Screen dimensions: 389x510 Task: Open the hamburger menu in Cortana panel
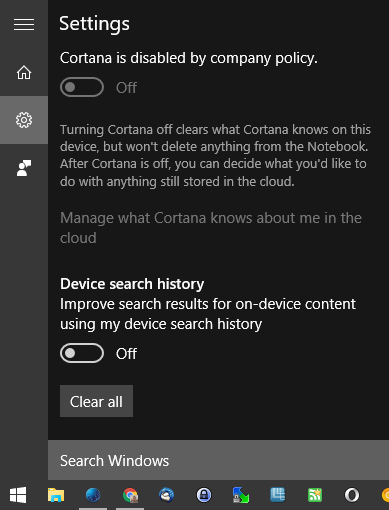point(24,24)
